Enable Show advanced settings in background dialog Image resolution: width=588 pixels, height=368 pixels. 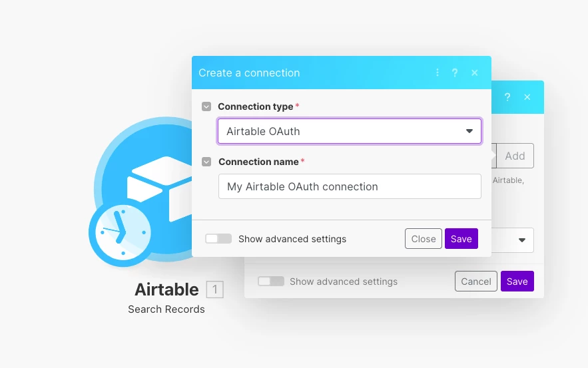point(271,281)
